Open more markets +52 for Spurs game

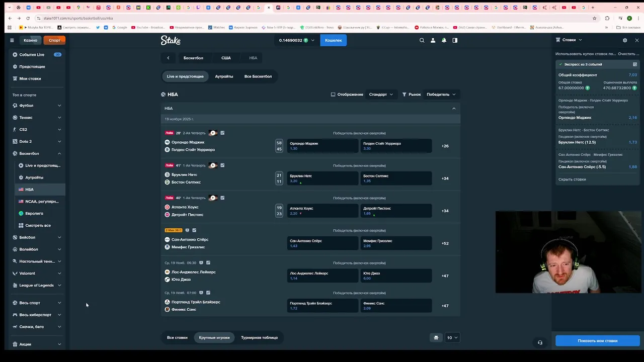tap(445, 243)
